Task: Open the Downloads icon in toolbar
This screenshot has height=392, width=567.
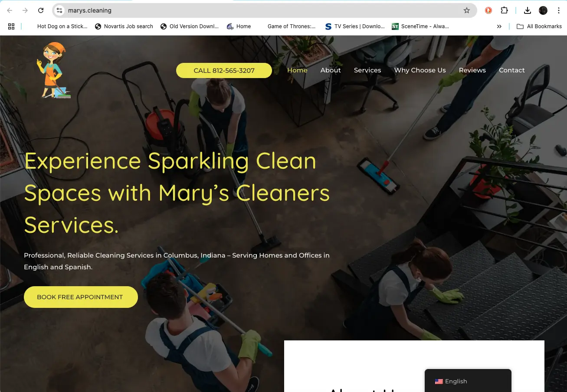Action: (x=528, y=10)
